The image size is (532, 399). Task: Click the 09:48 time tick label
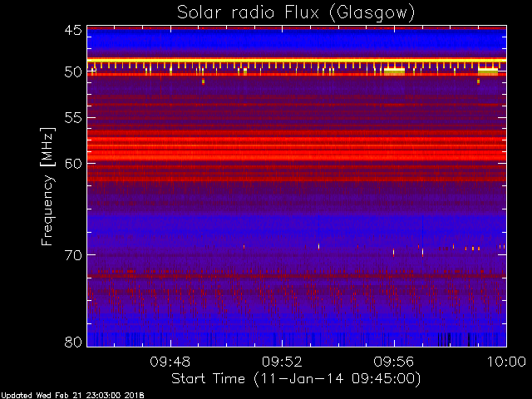coord(170,362)
